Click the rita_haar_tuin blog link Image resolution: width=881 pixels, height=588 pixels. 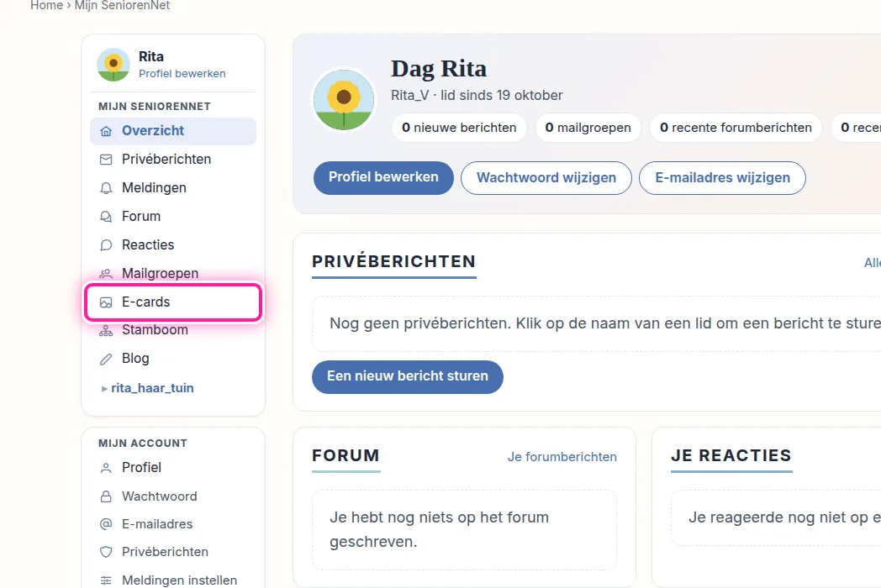152,389
